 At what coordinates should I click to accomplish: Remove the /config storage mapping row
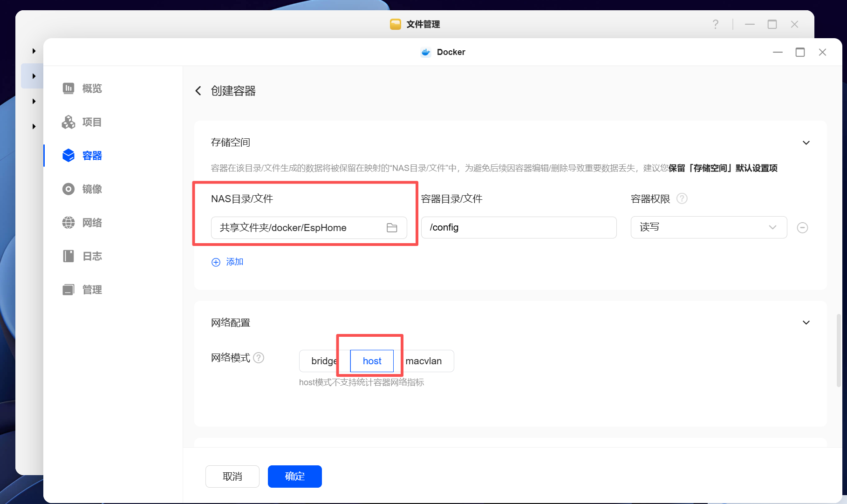point(802,228)
